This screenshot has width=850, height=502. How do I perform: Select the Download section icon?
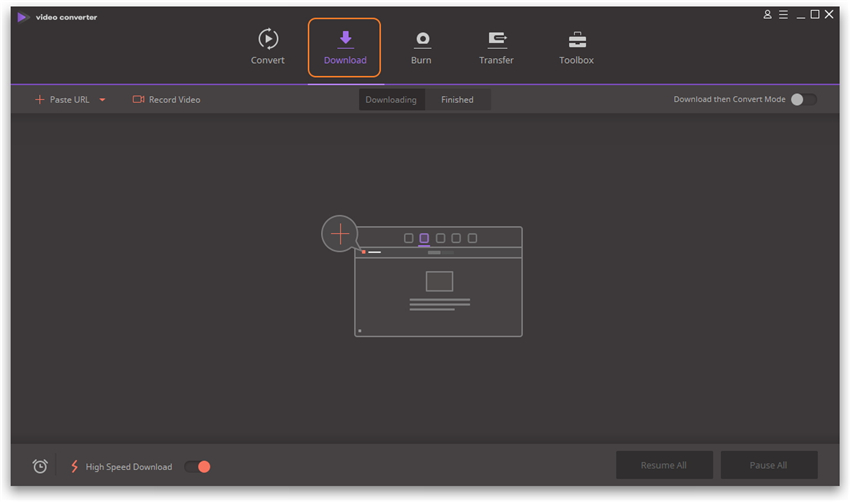click(x=345, y=38)
